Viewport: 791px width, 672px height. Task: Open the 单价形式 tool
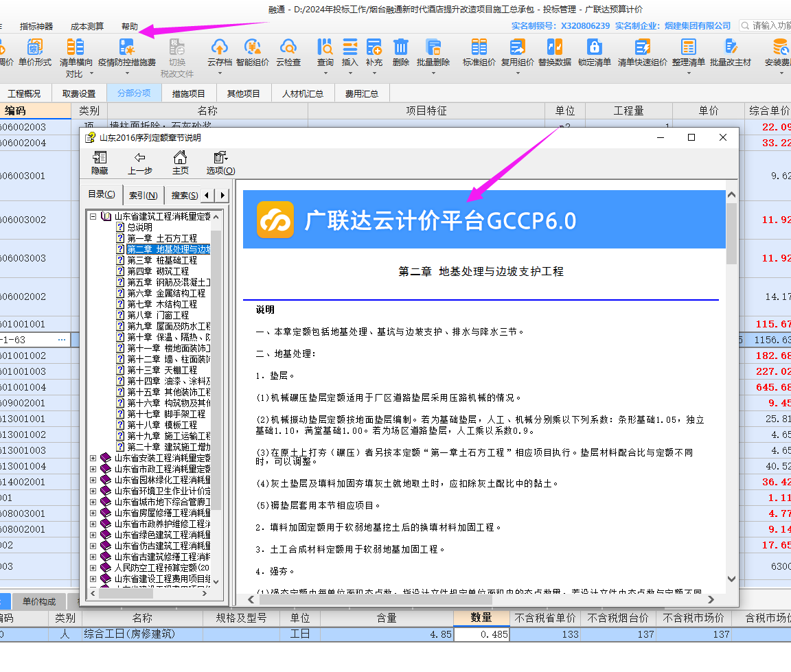pyautogui.click(x=34, y=53)
